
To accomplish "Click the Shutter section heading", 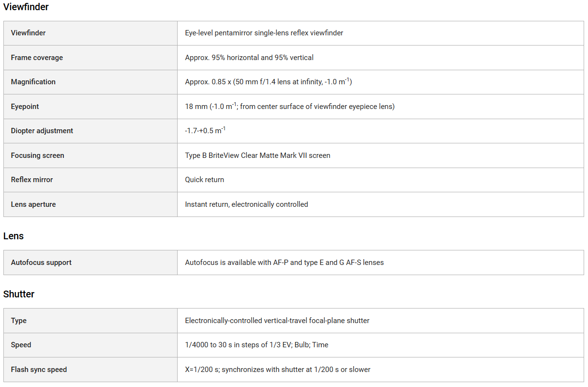I will pyautogui.click(x=19, y=294).
